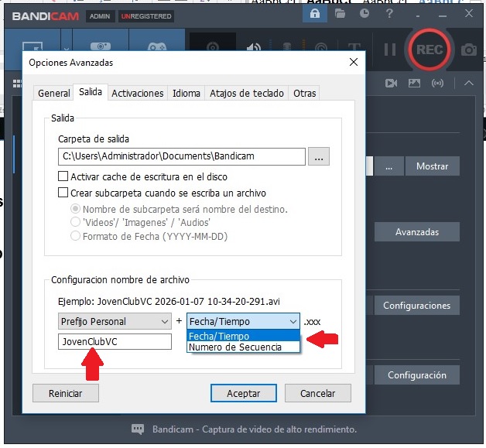
Task: Open the Prefijo Personal dropdown
Action: 115,321
